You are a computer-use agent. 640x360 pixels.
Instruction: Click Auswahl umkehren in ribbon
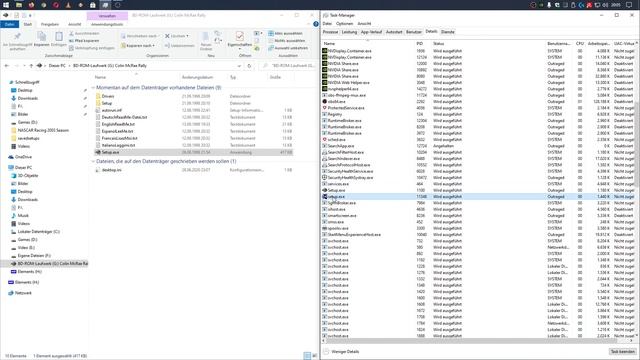[288, 48]
